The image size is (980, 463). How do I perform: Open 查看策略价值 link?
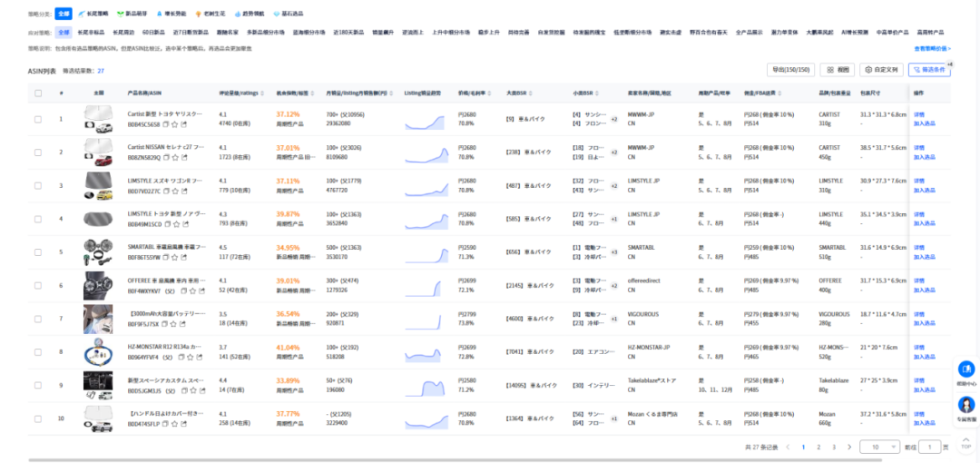tap(933, 48)
